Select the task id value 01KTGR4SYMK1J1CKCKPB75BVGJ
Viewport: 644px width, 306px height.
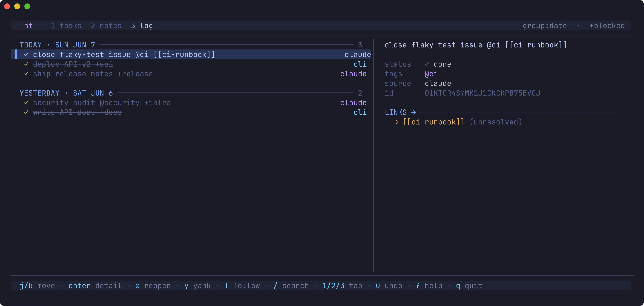pyautogui.click(x=482, y=93)
